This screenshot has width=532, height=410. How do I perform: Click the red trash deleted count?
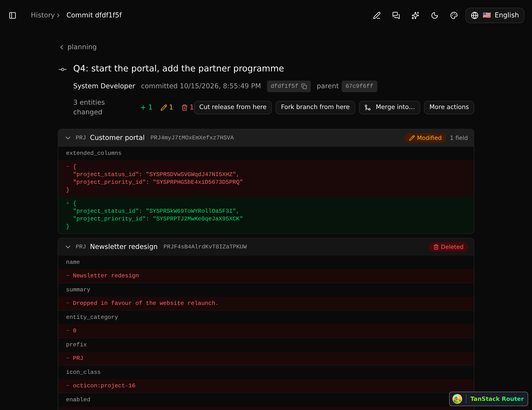click(x=187, y=107)
